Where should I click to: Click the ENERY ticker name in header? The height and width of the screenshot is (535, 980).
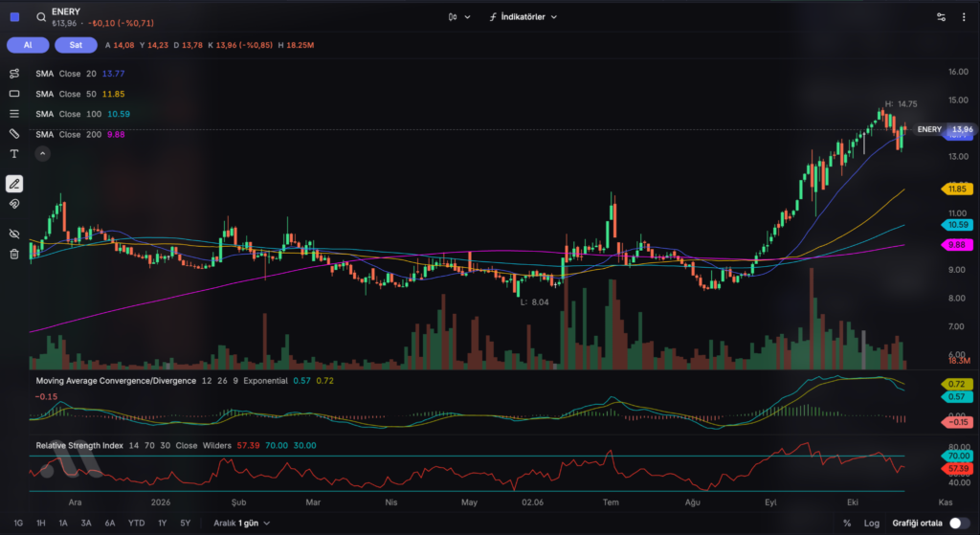tap(66, 11)
